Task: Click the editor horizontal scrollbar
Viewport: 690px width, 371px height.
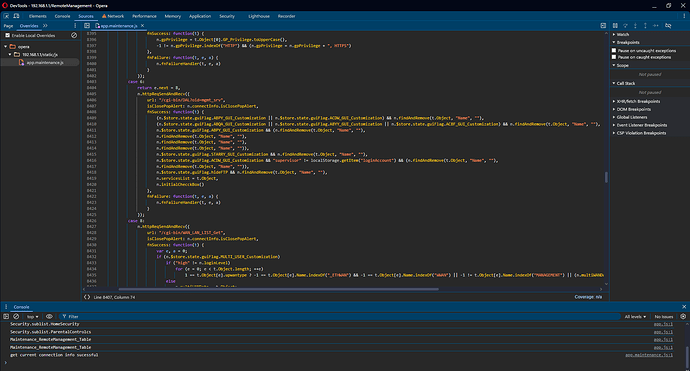Action: click(279, 289)
